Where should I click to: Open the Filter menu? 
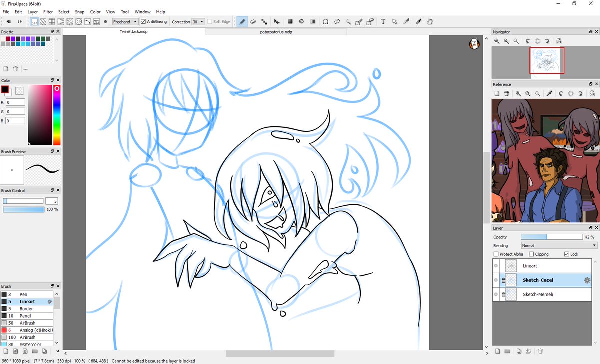click(x=48, y=12)
